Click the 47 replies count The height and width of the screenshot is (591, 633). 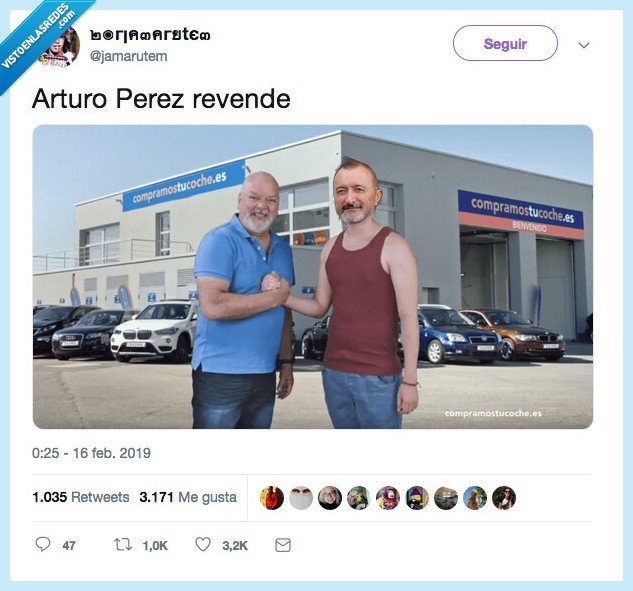coord(69,546)
